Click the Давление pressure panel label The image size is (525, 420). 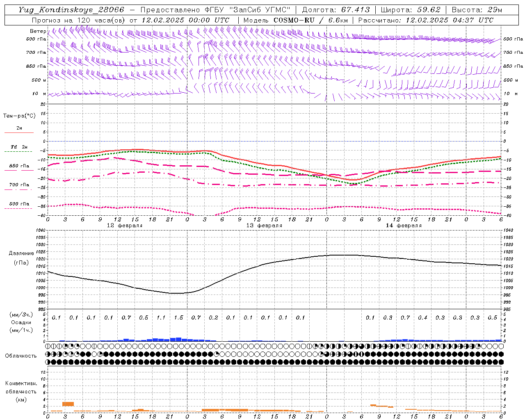coord(21,253)
